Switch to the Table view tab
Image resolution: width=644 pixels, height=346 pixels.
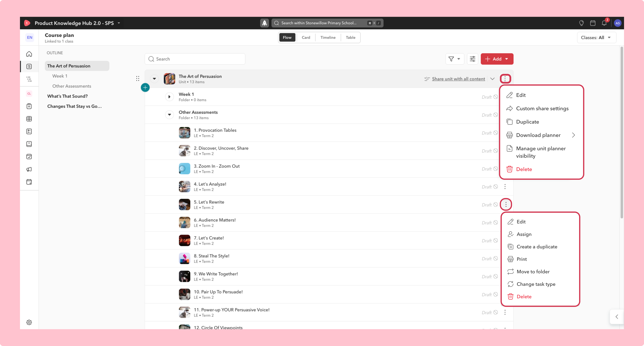tap(350, 38)
